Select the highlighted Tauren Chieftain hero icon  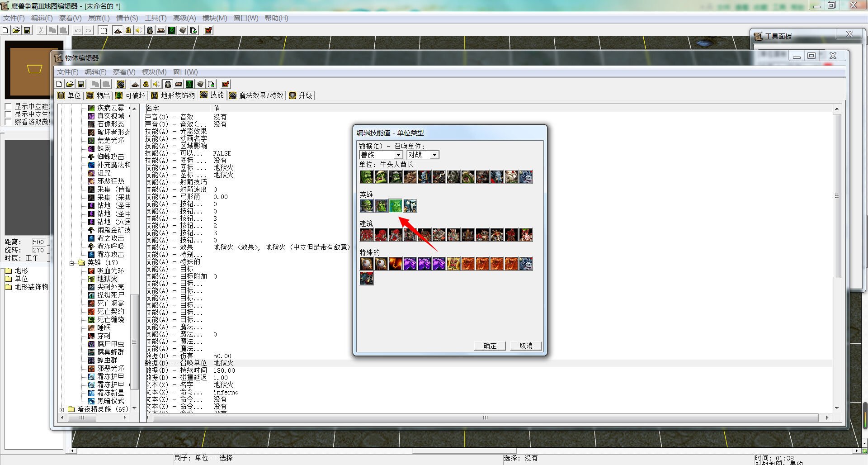(396, 206)
